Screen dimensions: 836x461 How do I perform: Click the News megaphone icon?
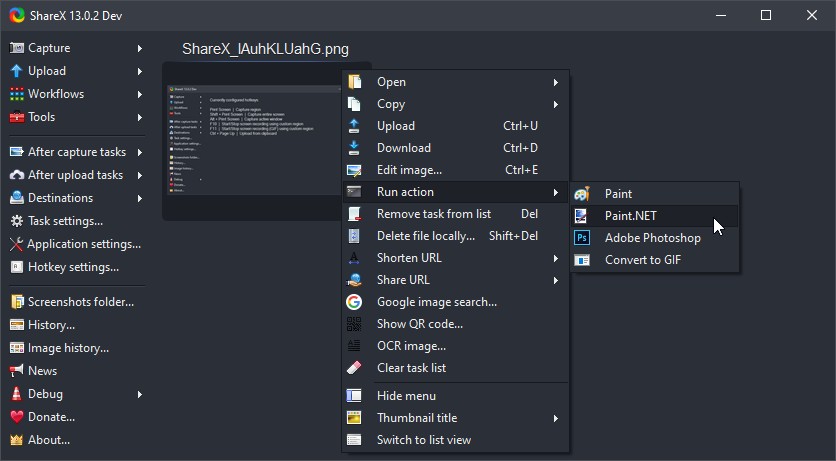[x=17, y=370]
